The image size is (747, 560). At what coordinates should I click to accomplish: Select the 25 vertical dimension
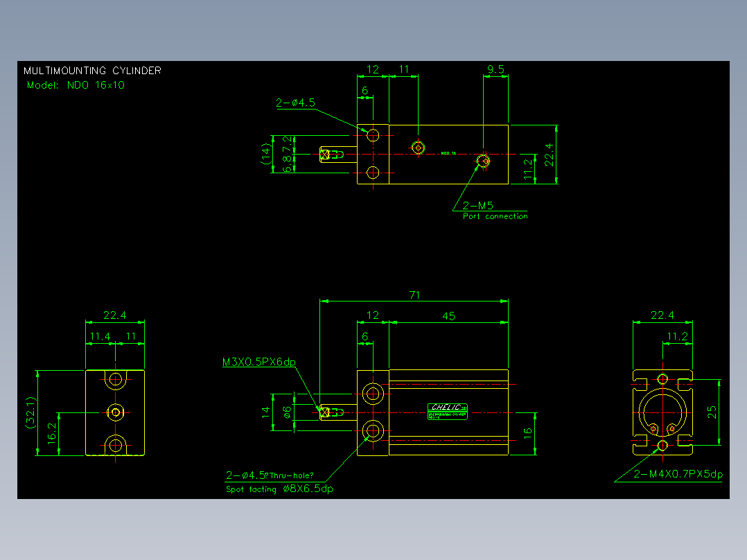712,412
